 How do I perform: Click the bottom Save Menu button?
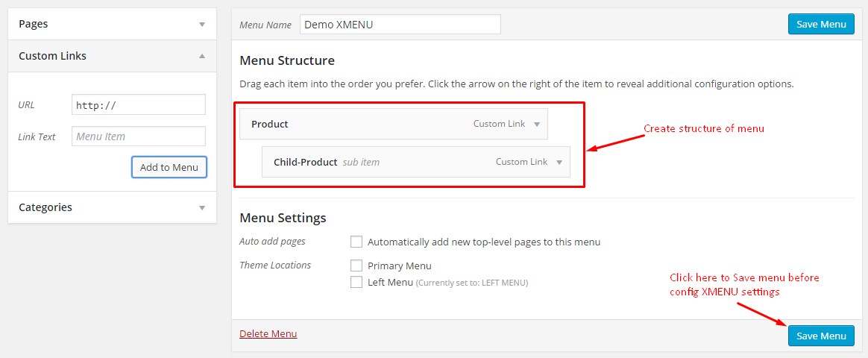(x=821, y=336)
